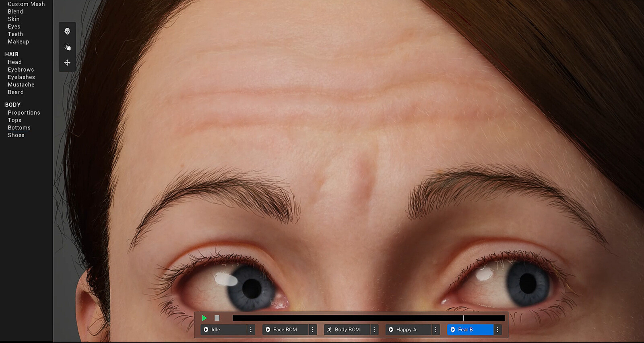Open the three-dot menu beside Happy A

coord(436,330)
